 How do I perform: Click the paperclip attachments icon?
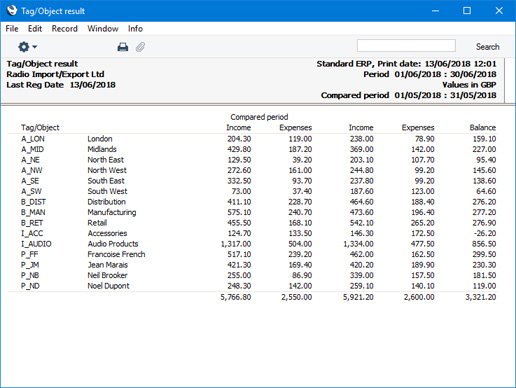(x=140, y=47)
